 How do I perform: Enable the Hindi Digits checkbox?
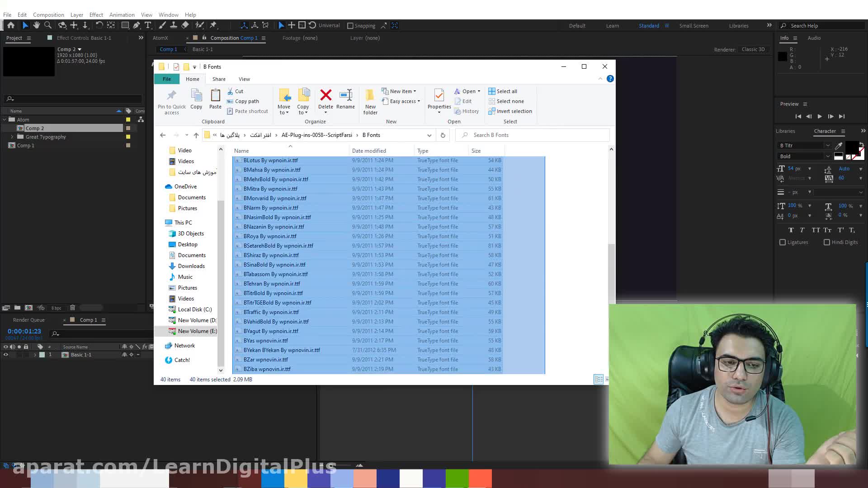click(x=827, y=242)
